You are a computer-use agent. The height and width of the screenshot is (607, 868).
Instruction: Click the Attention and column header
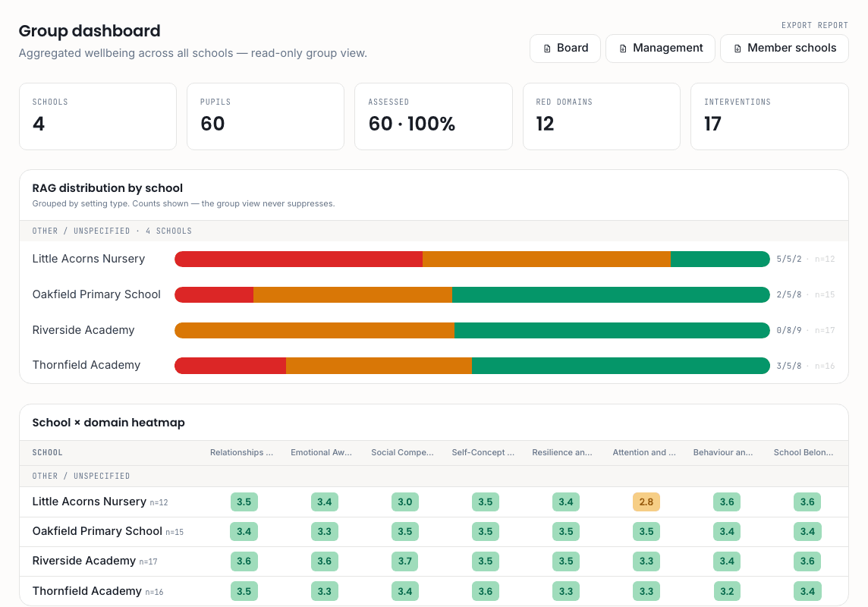pos(644,453)
